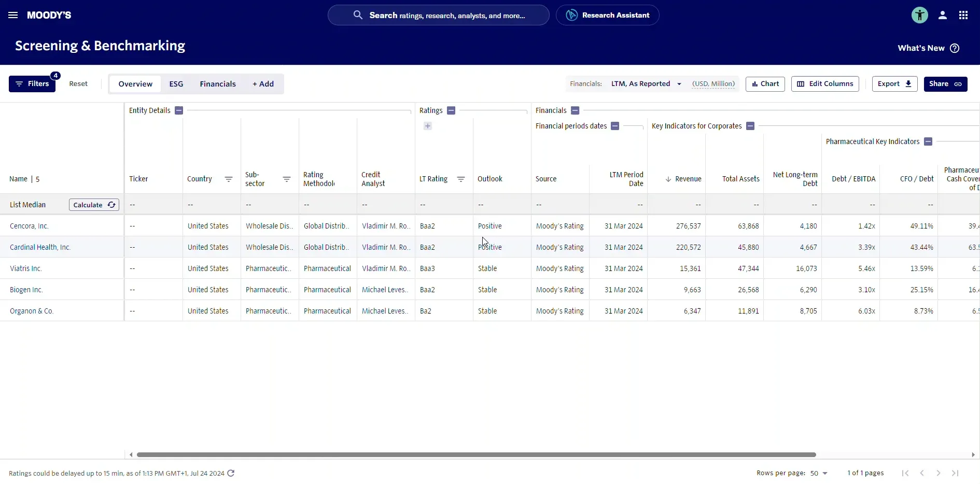Switch to the ESG tab
Screen dimensions: 980x484
click(176, 84)
